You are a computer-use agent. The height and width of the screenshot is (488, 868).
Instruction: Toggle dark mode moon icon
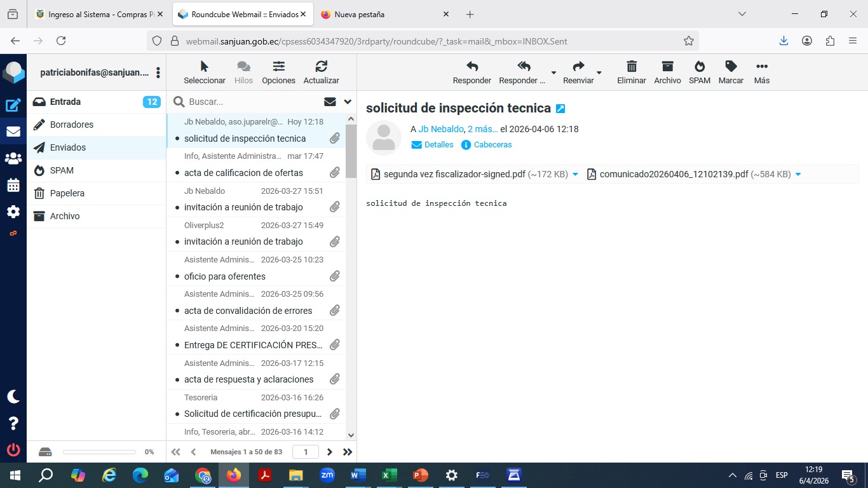13,396
